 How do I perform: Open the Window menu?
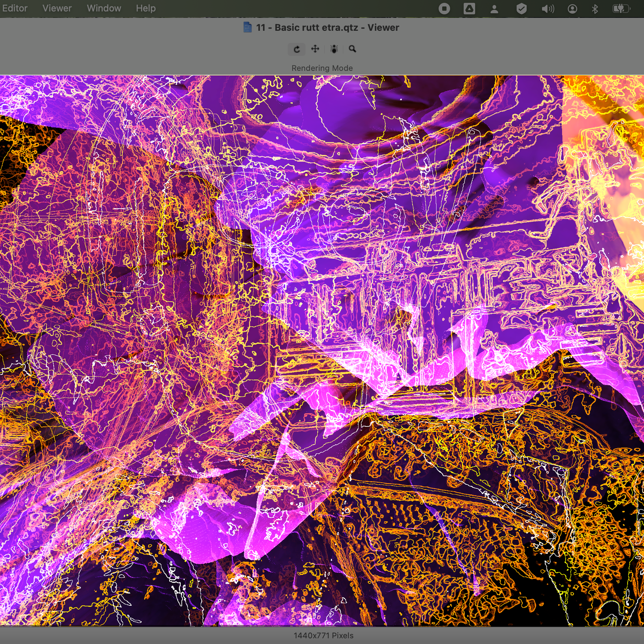coord(104,8)
